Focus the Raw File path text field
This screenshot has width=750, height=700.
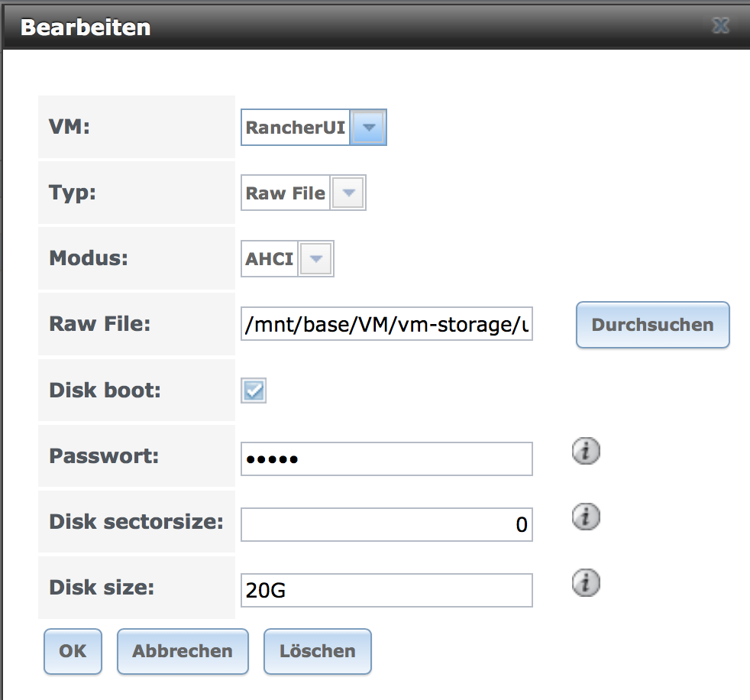pyautogui.click(x=386, y=324)
